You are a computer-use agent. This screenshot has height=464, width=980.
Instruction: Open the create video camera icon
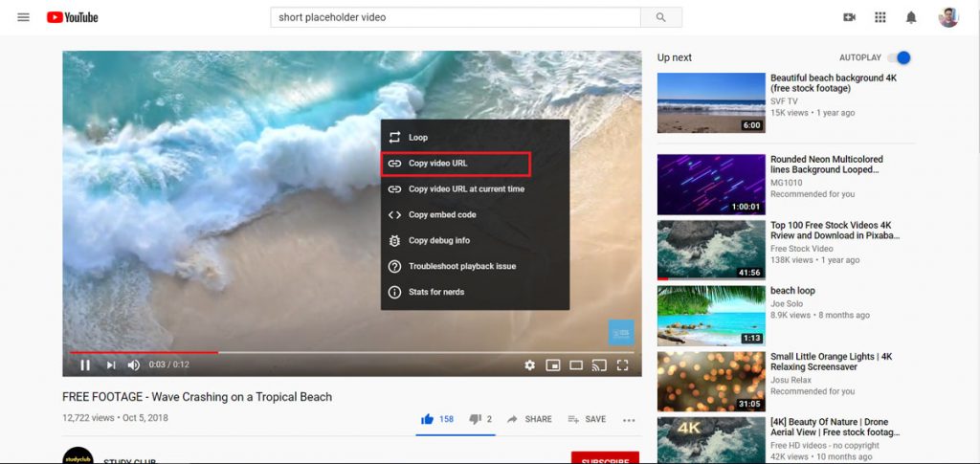tap(849, 17)
